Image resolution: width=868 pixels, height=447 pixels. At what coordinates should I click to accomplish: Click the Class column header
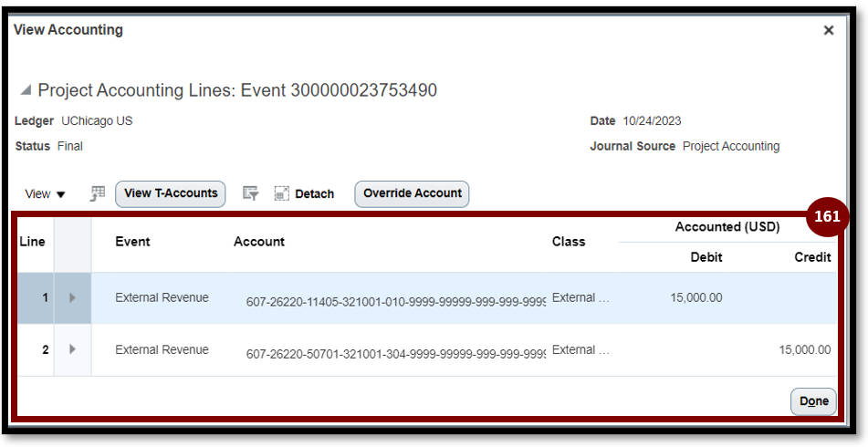coord(569,242)
